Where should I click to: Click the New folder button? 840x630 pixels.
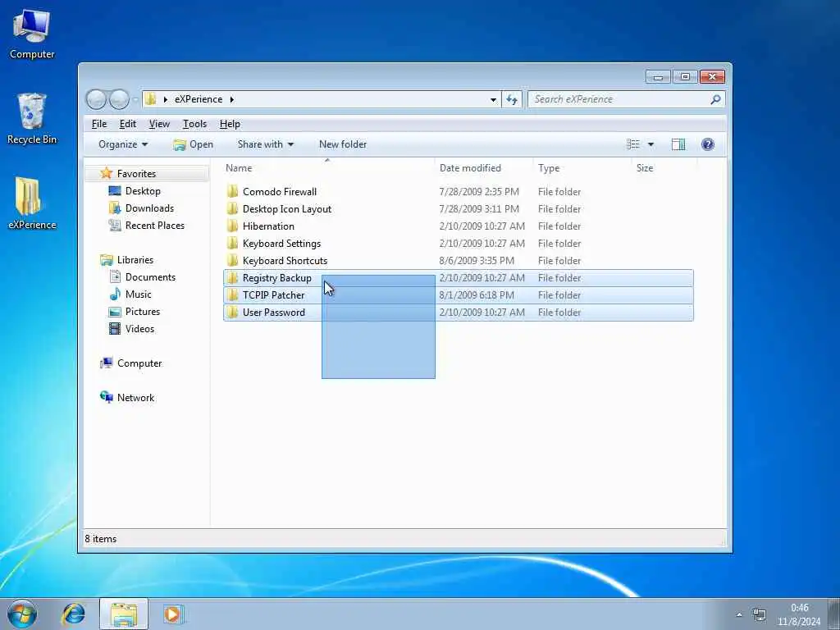343,144
